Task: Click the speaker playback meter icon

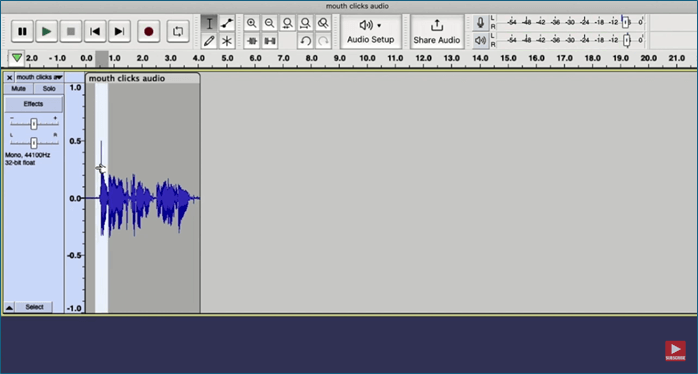Action: pyautogui.click(x=480, y=41)
